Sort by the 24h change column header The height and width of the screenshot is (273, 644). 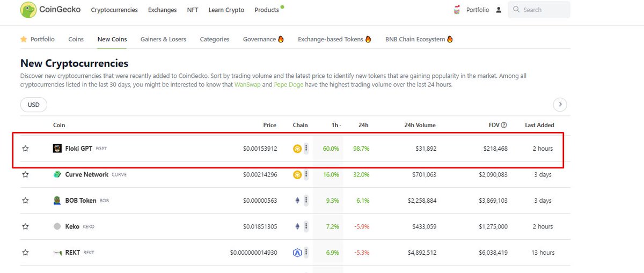[x=363, y=125]
